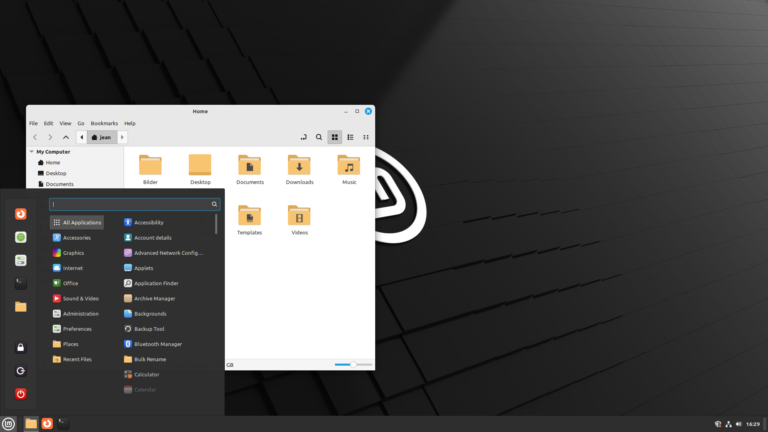Collapse the My Computer sidebar section
The image size is (768, 432).
click(x=32, y=152)
